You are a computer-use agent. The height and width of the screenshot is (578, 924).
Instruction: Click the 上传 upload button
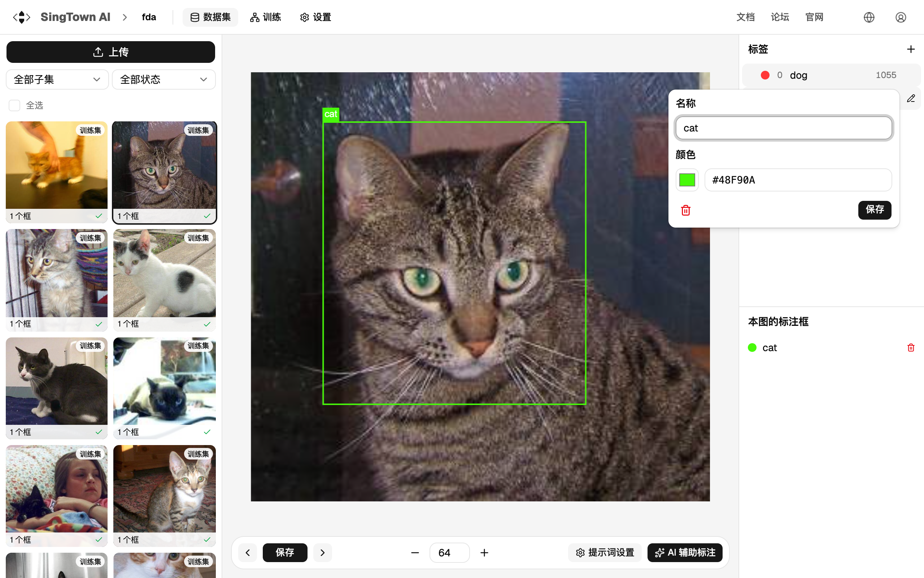pos(111,52)
